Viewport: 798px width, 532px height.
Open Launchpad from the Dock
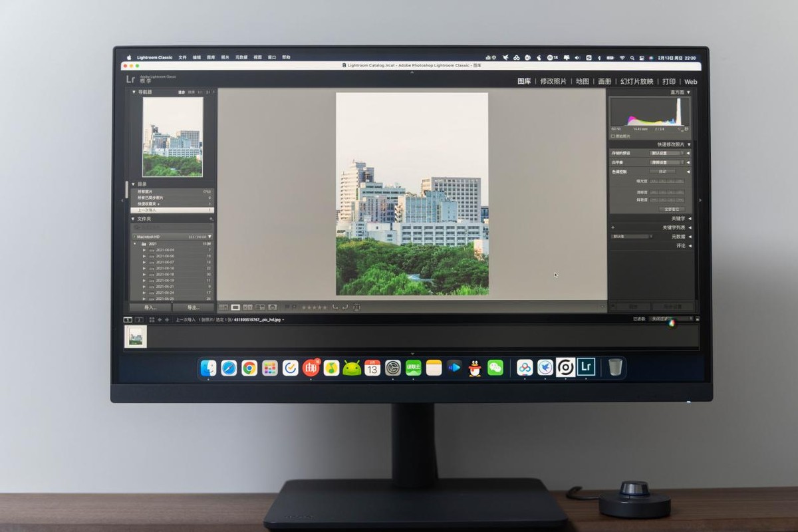click(270, 368)
